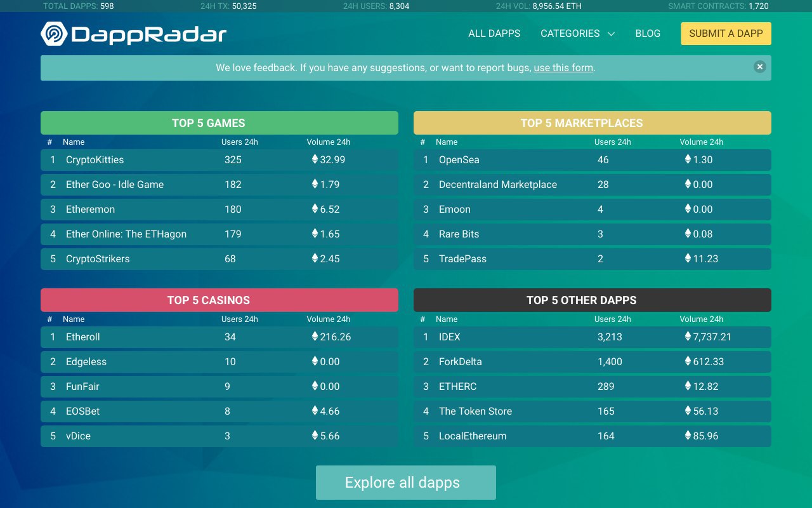
Task: Open the EOSBet casino entry
Action: pos(83,411)
